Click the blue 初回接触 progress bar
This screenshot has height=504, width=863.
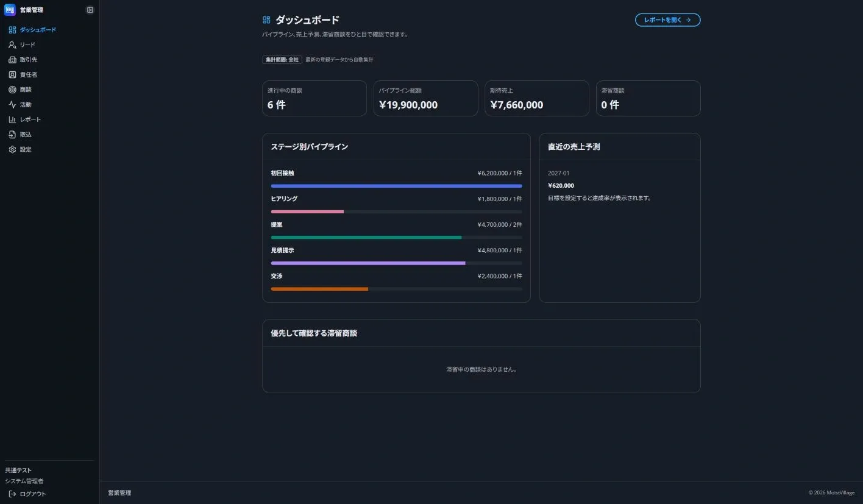(396, 186)
